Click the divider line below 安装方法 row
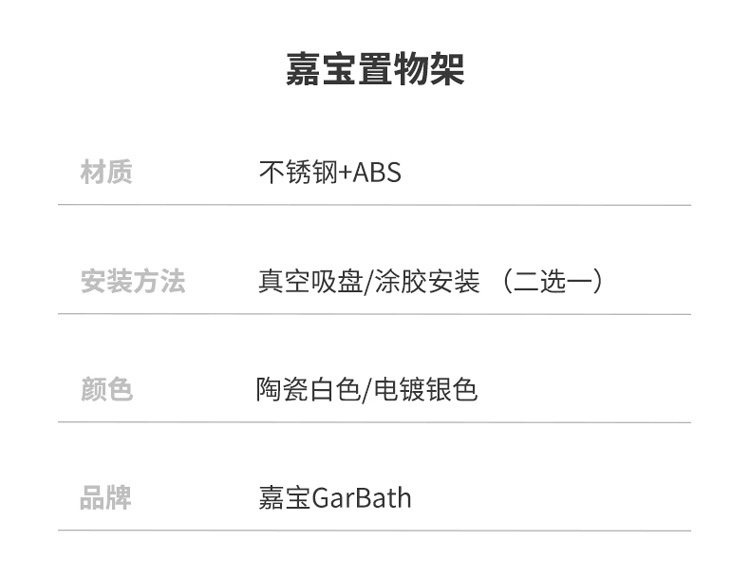This screenshot has height=576, width=750. [374, 314]
